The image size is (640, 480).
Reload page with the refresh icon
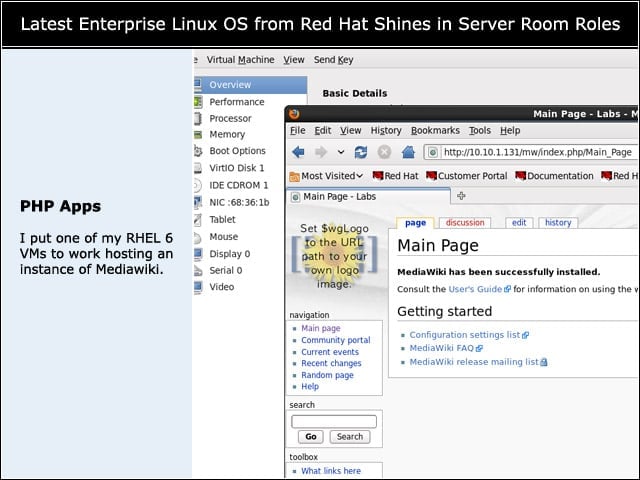(361, 152)
